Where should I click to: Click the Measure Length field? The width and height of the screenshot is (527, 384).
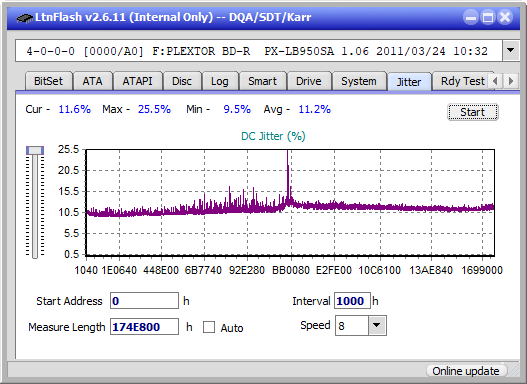point(144,327)
